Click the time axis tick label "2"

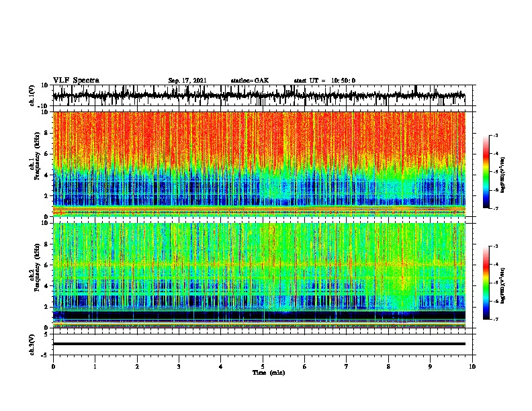pos(137,367)
